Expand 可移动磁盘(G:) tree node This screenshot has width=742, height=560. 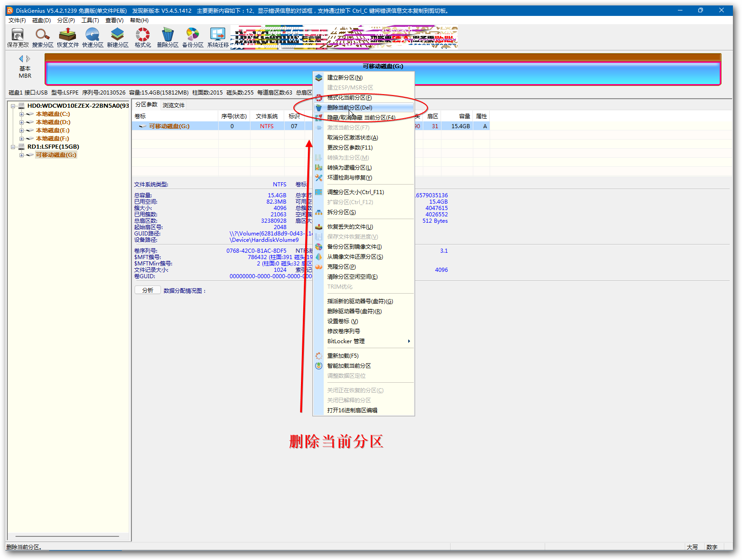[x=21, y=155]
